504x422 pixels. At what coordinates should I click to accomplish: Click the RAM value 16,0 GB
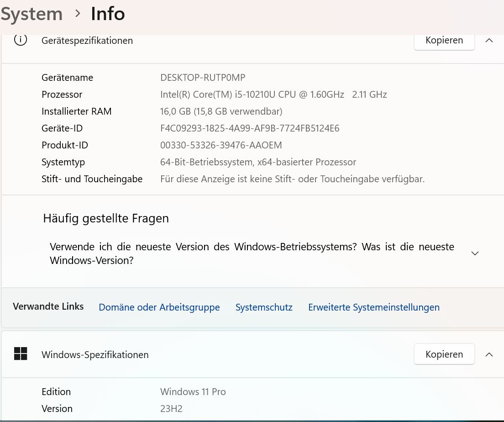point(221,111)
